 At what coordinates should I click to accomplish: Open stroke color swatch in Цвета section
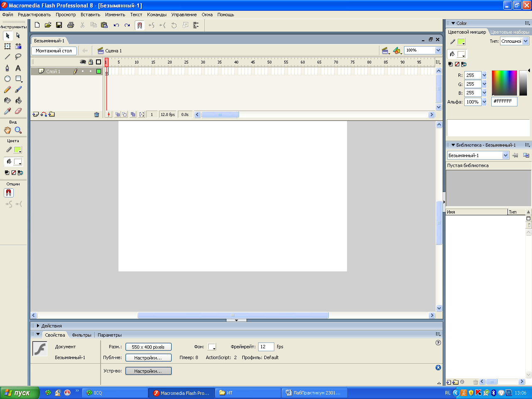(x=17, y=150)
